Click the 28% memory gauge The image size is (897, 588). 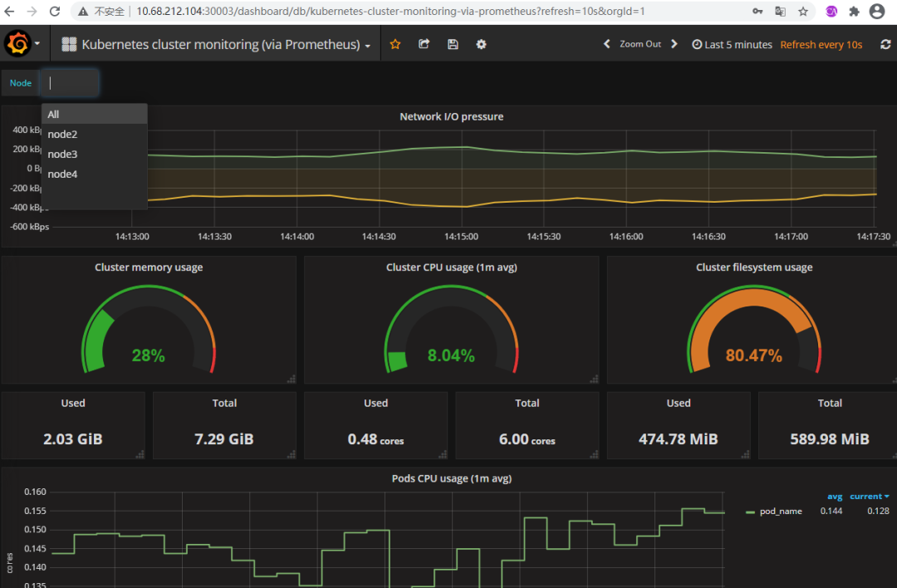(x=149, y=330)
